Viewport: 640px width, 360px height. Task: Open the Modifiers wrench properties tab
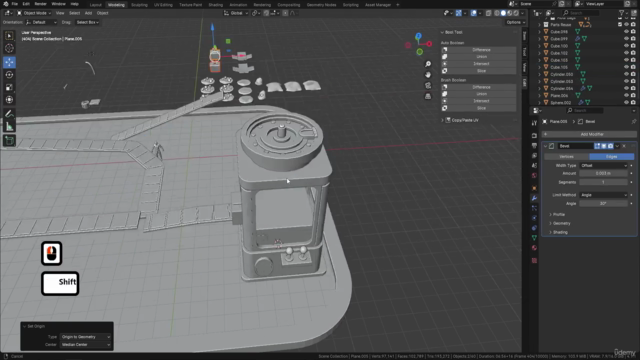pyautogui.click(x=534, y=198)
